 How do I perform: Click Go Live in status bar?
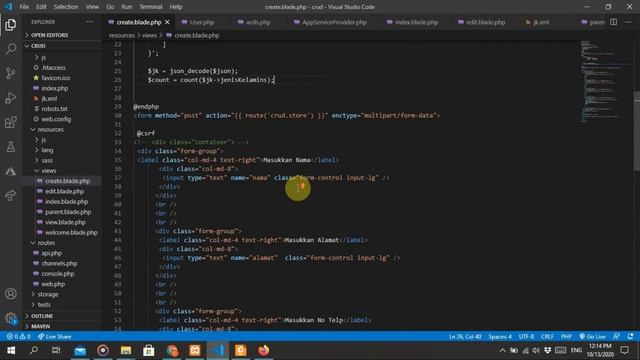click(592, 337)
